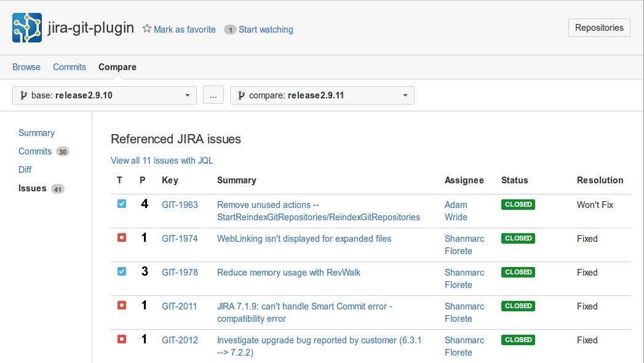Click the Summary column header

(237, 180)
